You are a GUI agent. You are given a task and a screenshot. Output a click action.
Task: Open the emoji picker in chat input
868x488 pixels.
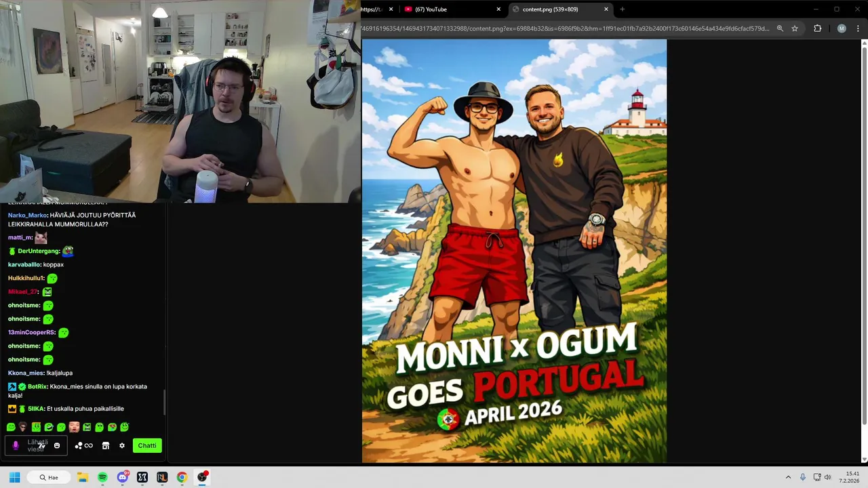[57, 445]
